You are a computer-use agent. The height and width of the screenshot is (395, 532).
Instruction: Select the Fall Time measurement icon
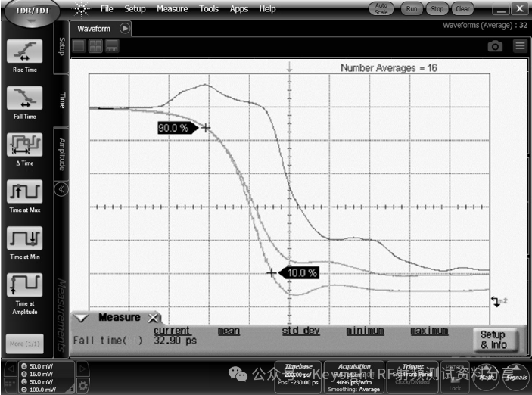tap(24, 98)
